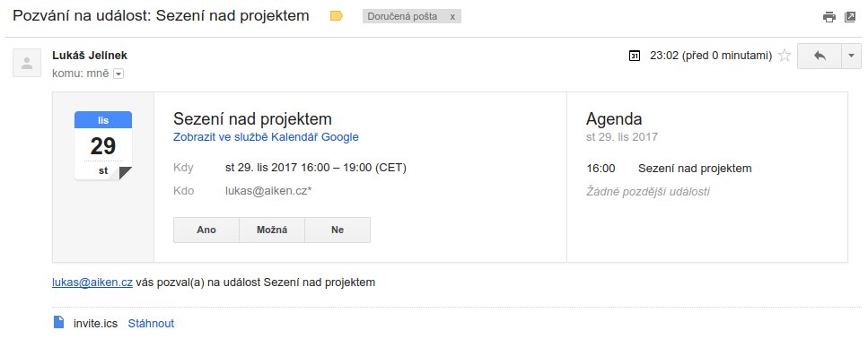Open the email in a new window
Viewport: 868px width, 339px height.
pyautogui.click(x=850, y=16)
